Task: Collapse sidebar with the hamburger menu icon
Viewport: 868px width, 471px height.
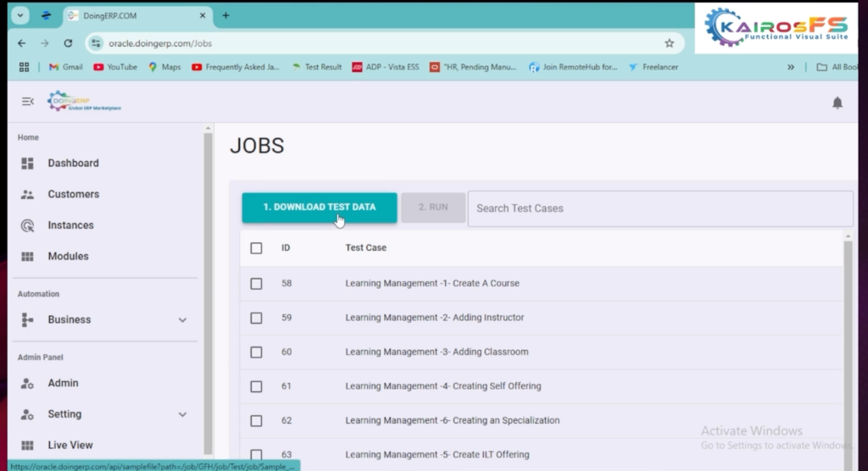Action: coord(28,102)
